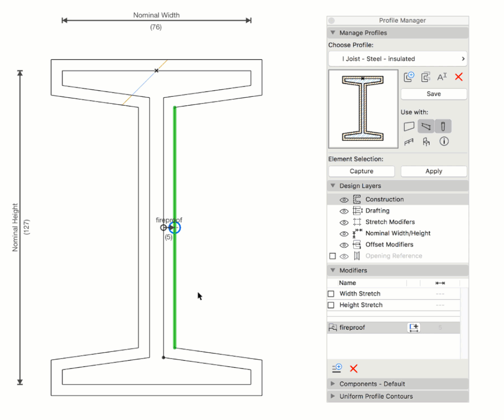Click the (5) fireproof offset value
The image size is (504, 420).
coord(169,237)
